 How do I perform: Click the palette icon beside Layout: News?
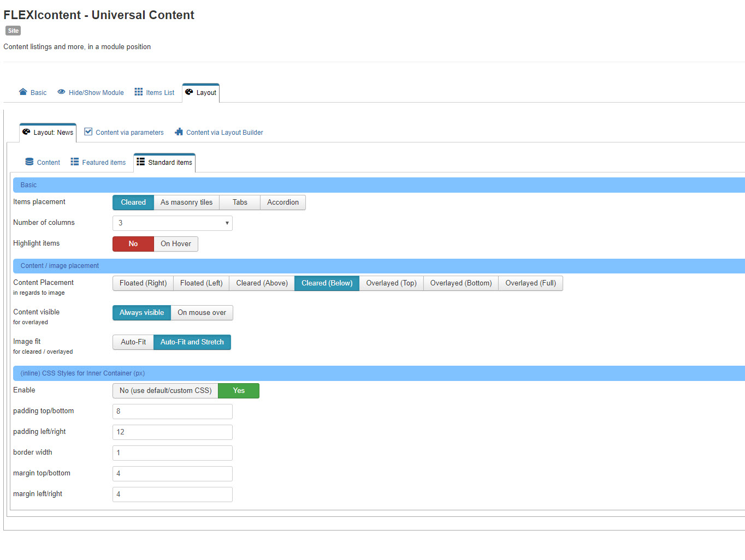click(x=26, y=132)
